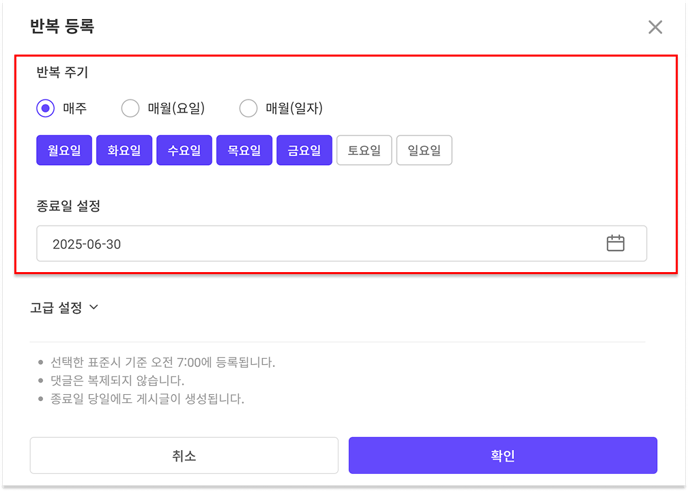The image size is (688, 491).
Task: Toggle the 금요일 day button
Action: pos(305,150)
